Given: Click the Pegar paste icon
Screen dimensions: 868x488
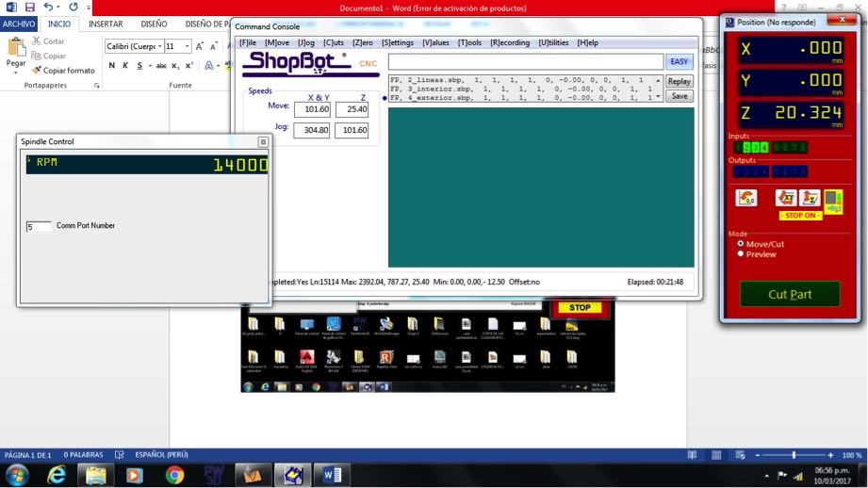Looking at the screenshot, I should click(16, 48).
